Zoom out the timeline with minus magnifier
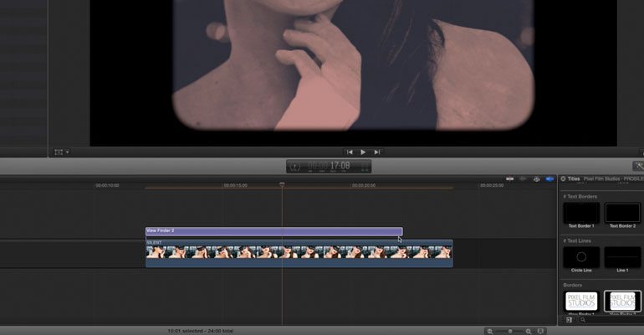Screen dimensions: 644x335 pyautogui.click(x=489, y=331)
